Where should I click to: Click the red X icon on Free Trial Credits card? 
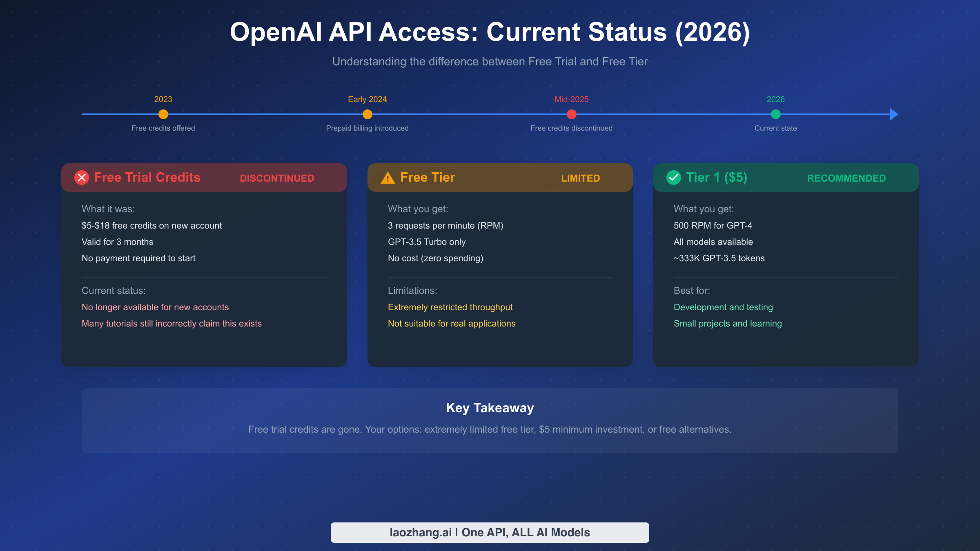click(81, 178)
